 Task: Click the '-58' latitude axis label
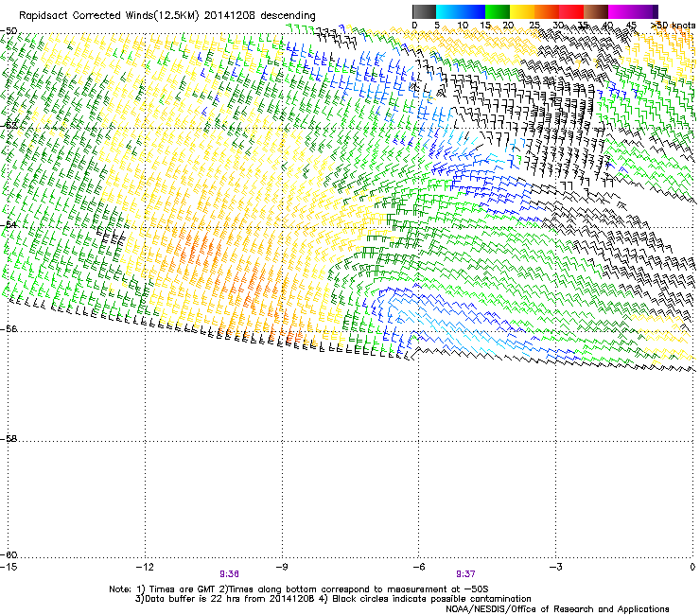tap(9, 439)
